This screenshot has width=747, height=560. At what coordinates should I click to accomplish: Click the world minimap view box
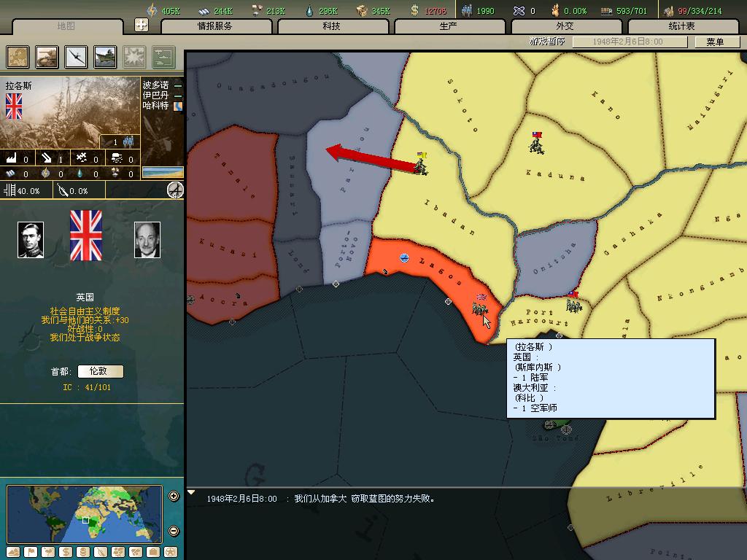(86, 520)
